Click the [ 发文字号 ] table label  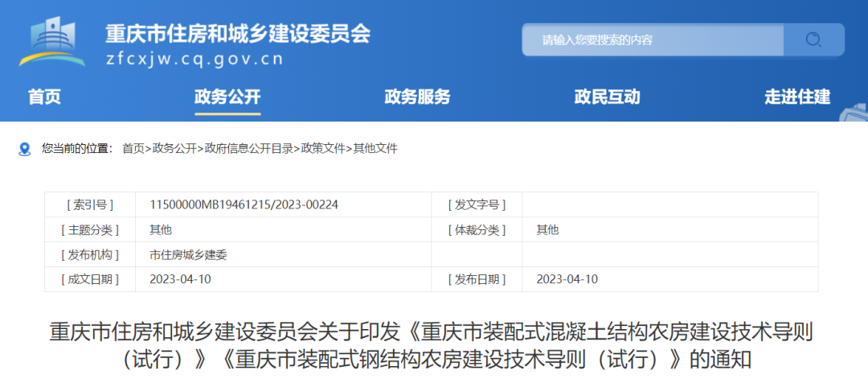(x=477, y=205)
